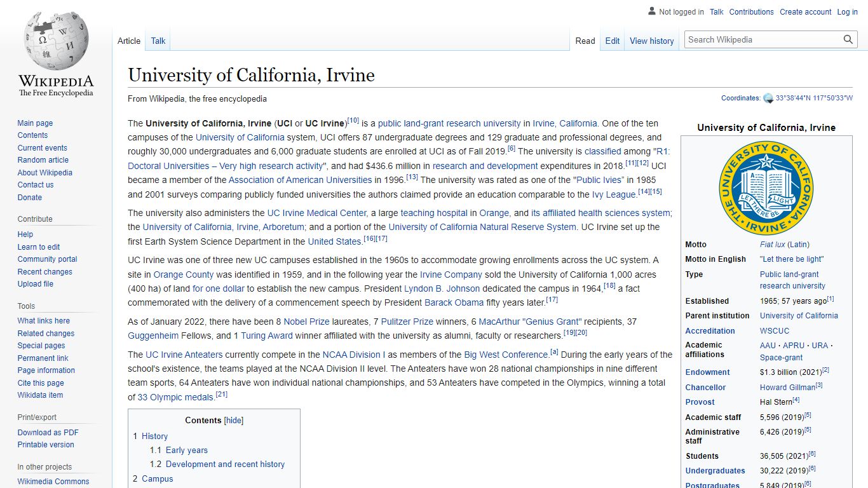Focus the Search Wikipedia input field
Viewport: 868px width, 488px height.
point(763,39)
